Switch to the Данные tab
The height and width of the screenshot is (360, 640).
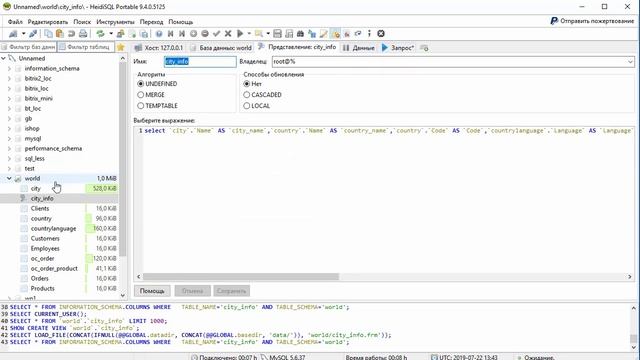point(358,48)
